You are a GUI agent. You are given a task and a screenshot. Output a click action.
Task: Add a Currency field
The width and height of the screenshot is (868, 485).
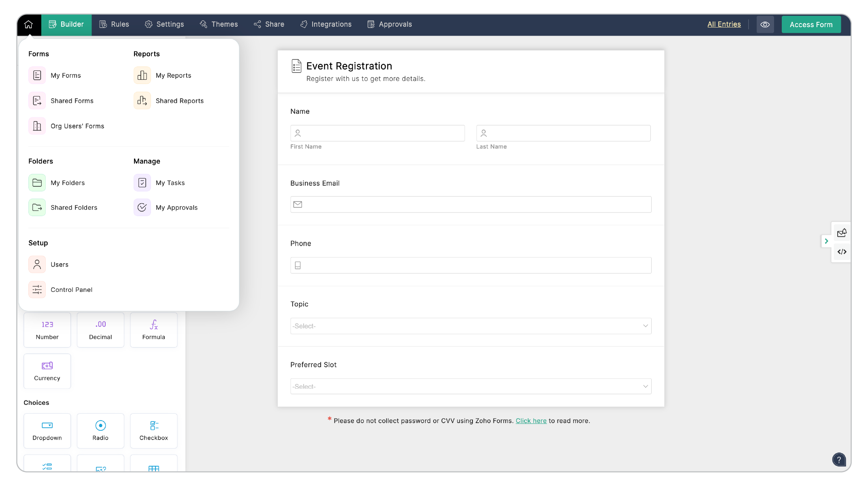coord(47,371)
